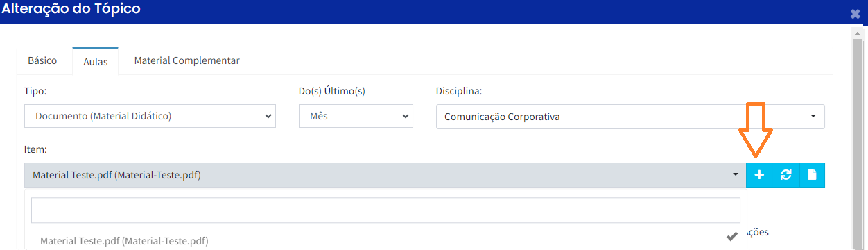The height and width of the screenshot is (250, 868).
Task: Click the plus icon to add item
Action: pos(759,175)
